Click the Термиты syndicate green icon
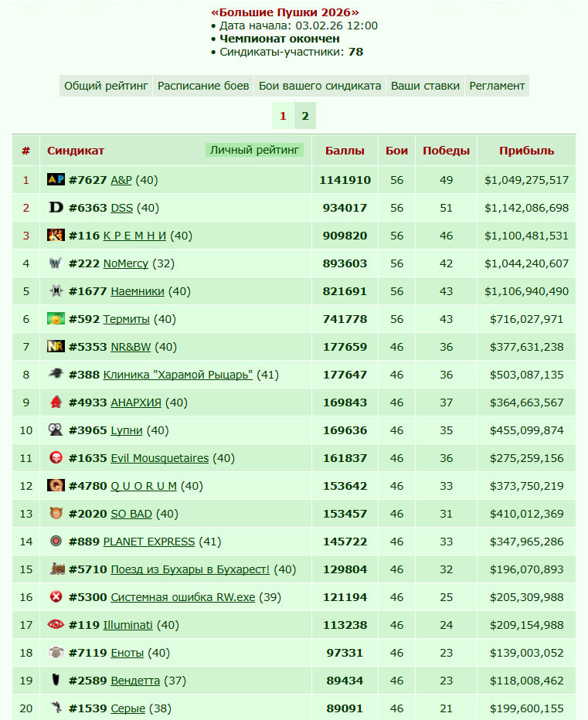Image resolution: width=588 pixels, height=720 pixels. coord(56,318)
